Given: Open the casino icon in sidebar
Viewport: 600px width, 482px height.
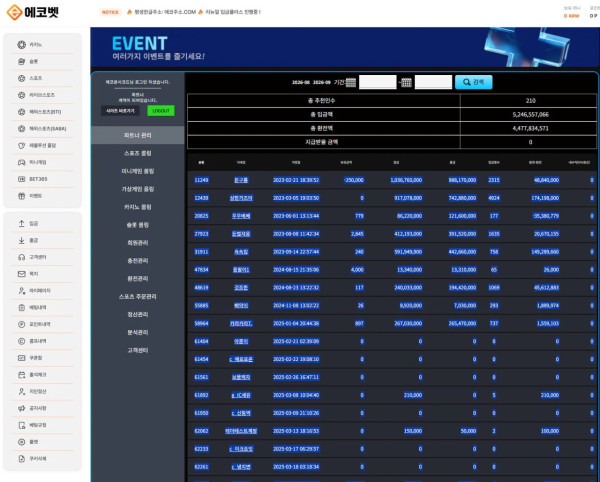Looking at the screenshot, I should [22, 45].
